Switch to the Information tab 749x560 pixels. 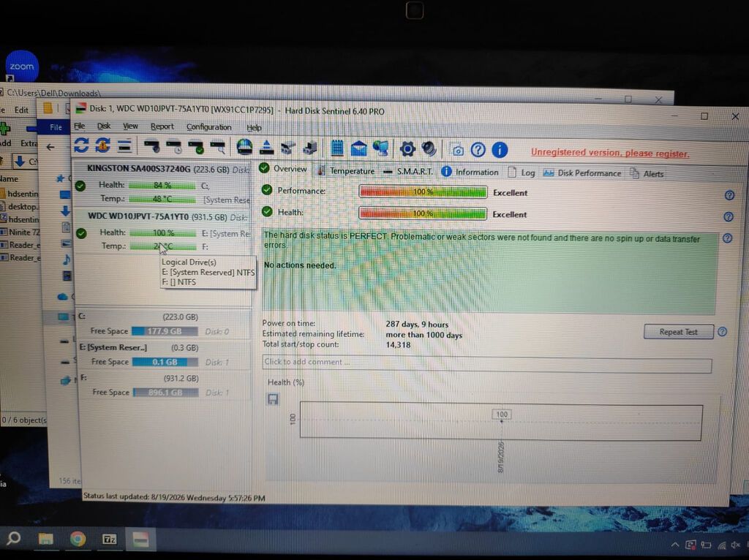coord(470,172)
